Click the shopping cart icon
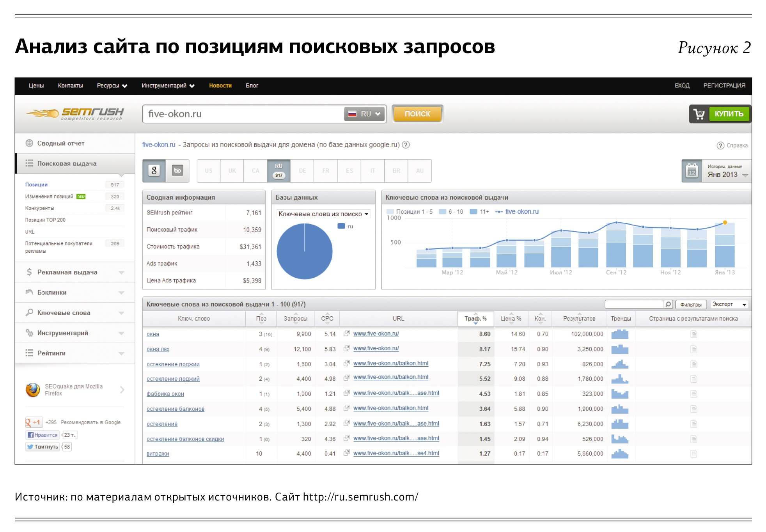This screenshot has width=766, height=532. [699, 114]
